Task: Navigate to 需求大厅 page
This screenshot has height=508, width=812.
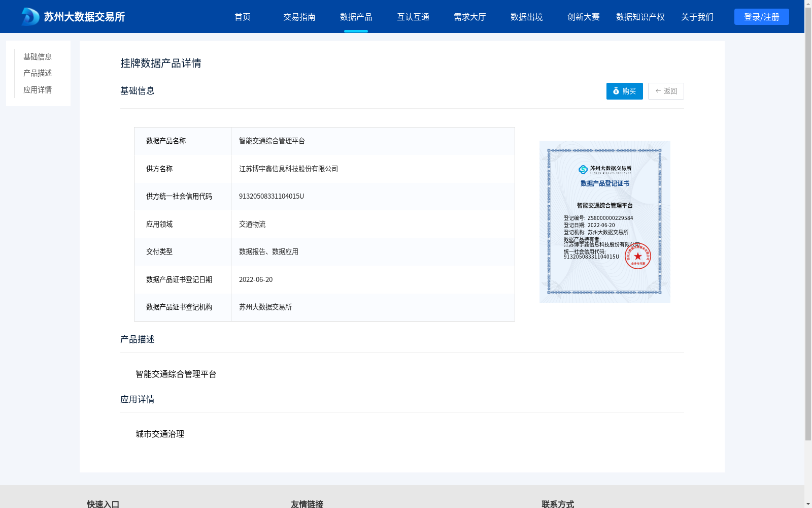Action: [470, 17]
